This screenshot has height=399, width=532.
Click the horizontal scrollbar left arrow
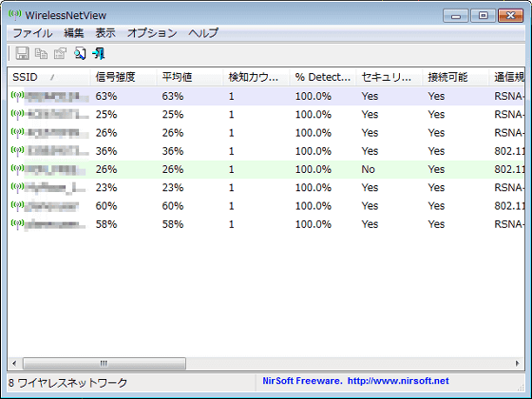(x=14, y=363)
